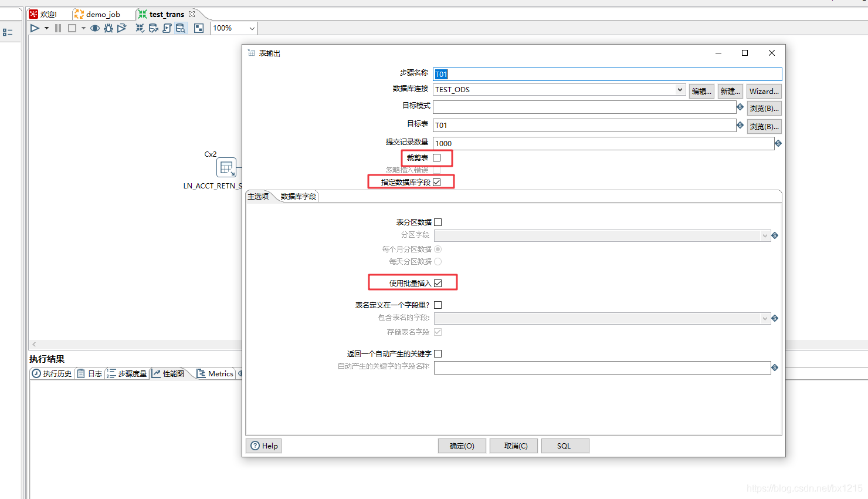Select the 每个月分区数据 radio button
Screen dimensions: 868x499
pyautogui.click(x=438, y=249)
